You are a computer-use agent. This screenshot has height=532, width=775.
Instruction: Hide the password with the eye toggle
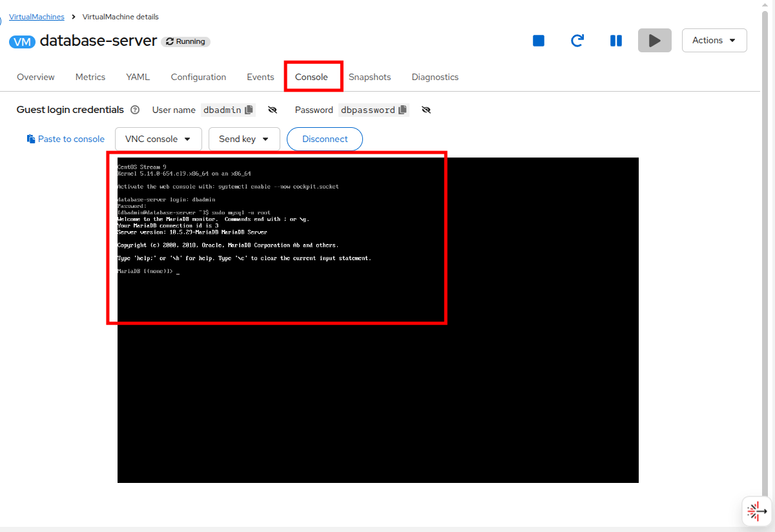click(x=426, y=110)
